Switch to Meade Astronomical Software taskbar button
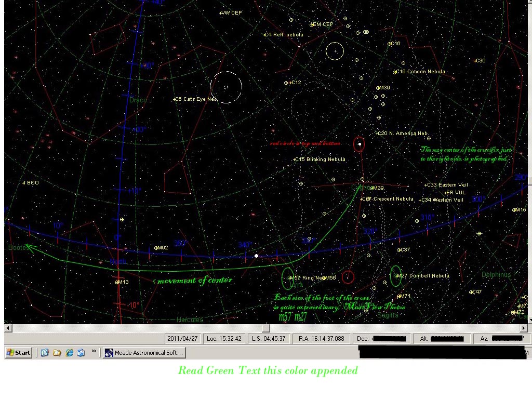532x399 pixels. (144, 353)
